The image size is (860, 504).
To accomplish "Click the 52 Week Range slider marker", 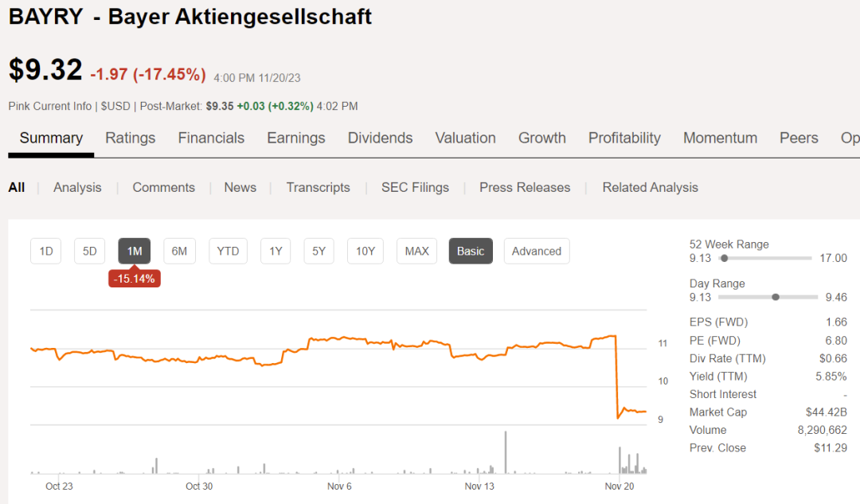I will [x=724, y=258].
